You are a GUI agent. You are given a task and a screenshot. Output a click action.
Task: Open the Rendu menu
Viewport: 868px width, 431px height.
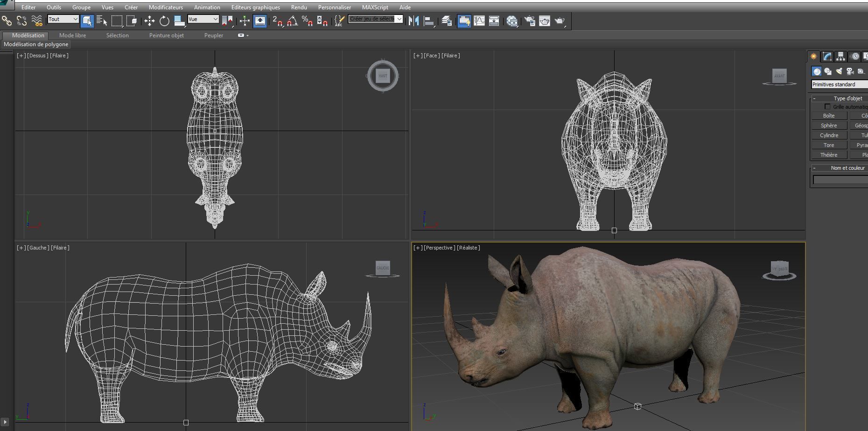tap(299, 7)
